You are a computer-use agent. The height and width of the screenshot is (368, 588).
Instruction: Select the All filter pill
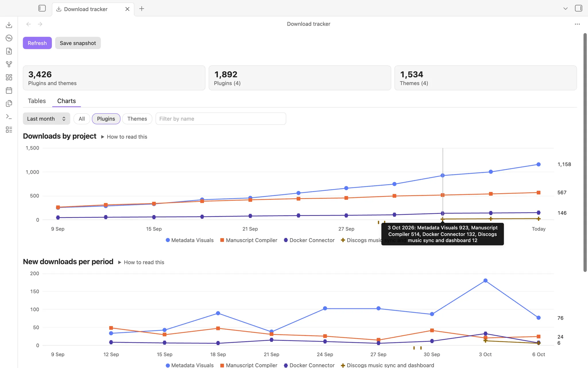82,119
